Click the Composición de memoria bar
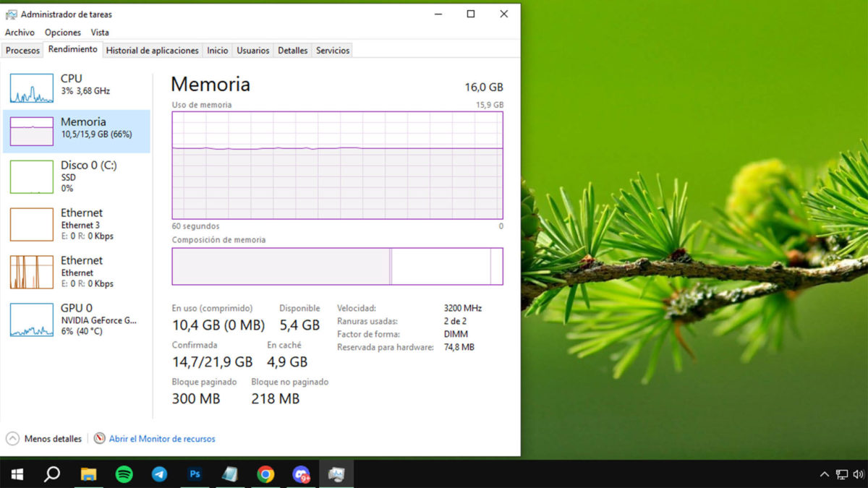The width and height of the screenshot is (868, 488). [x=337, y=266]
